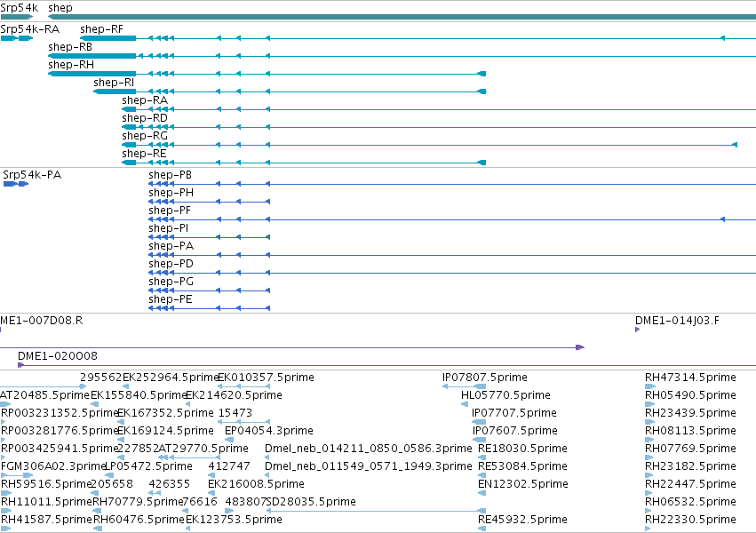Click the Srp54k-PA protein label
Screen dimensions: 756x533
(32, 175)
